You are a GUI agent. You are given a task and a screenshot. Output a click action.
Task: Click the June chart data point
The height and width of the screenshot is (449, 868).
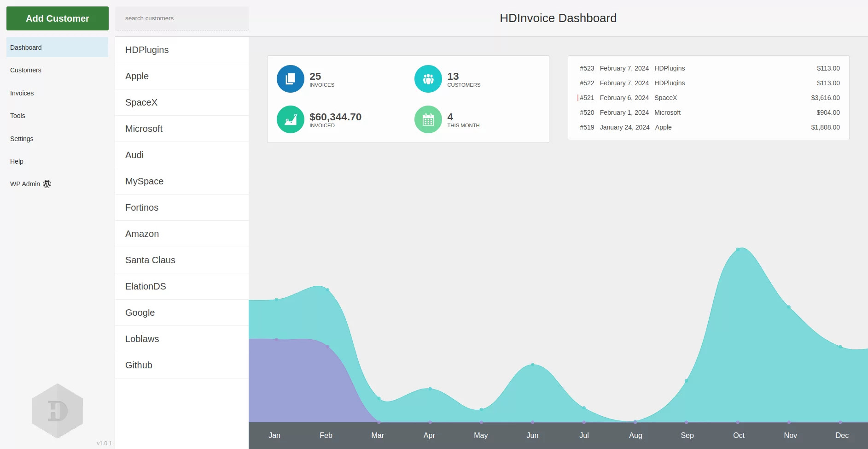pyautogui.click(x=533, y=365)
